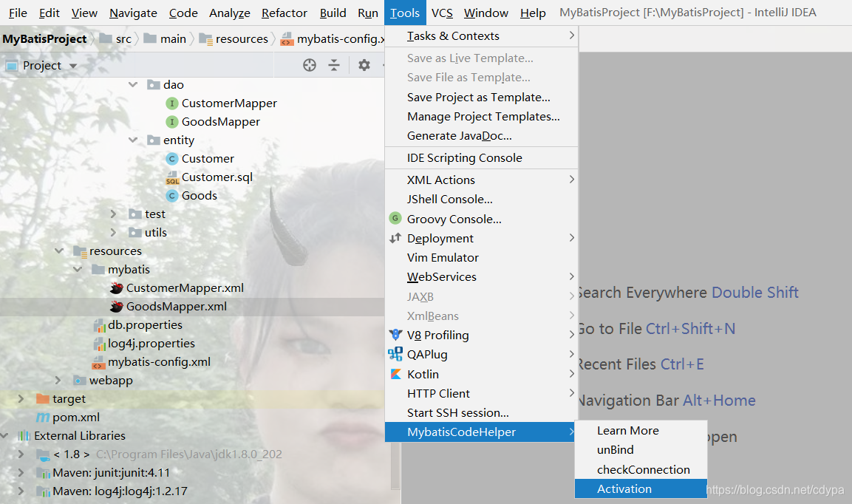Click the src breadcrumb
This screenshot has height=504, width=852.
tap(116, 39)
